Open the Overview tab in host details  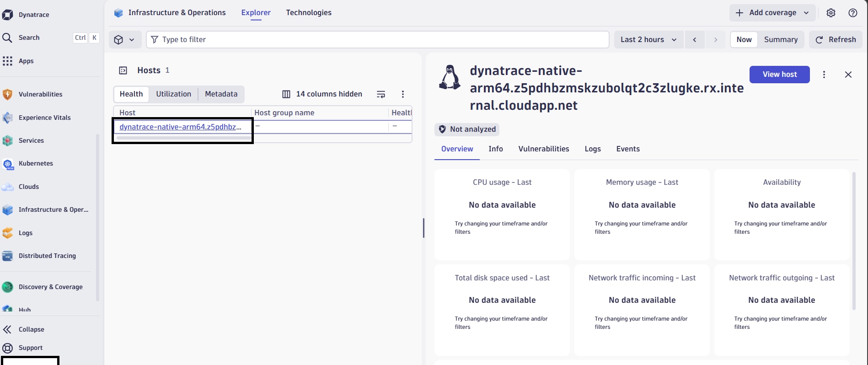point(457,149)
